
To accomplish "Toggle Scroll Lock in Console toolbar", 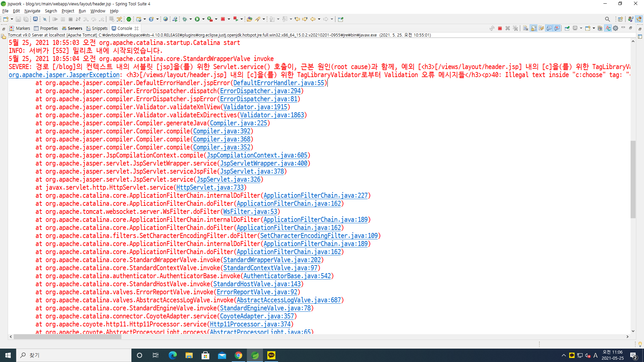I will tap(533, 28).
